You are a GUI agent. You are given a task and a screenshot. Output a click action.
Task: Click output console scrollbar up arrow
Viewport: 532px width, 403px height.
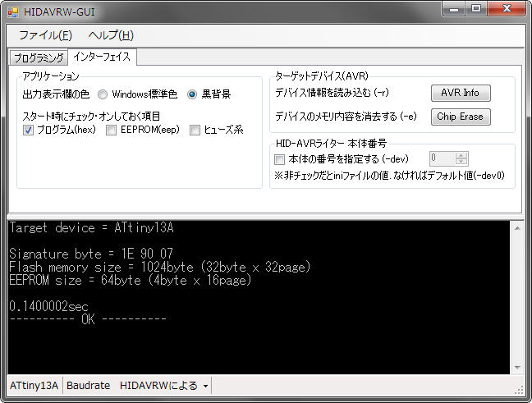517,228
